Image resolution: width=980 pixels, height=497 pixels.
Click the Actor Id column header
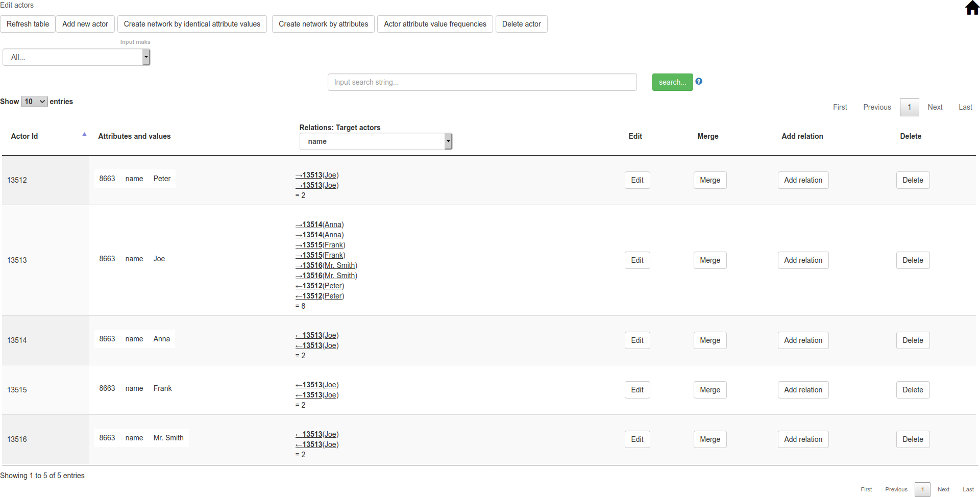pos(24,136)
